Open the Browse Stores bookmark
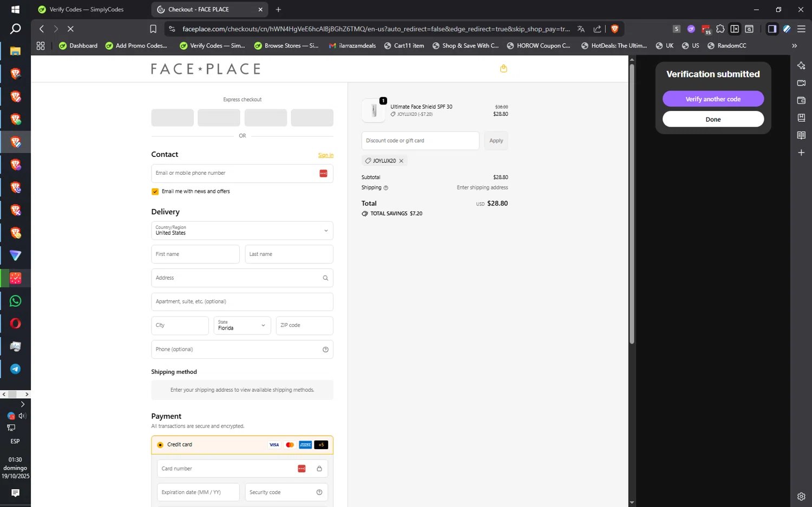The height and width of the screenshot is (507, 812). coord(286,46)
